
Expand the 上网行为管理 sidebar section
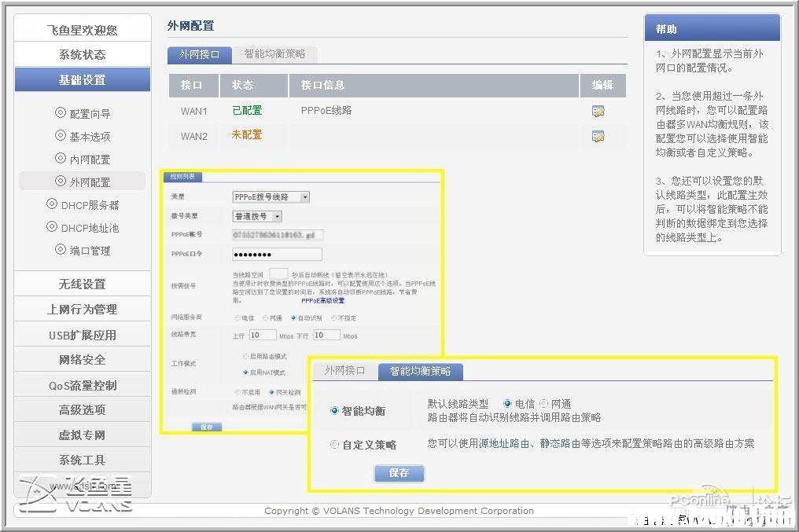click(x=83, y=309)
